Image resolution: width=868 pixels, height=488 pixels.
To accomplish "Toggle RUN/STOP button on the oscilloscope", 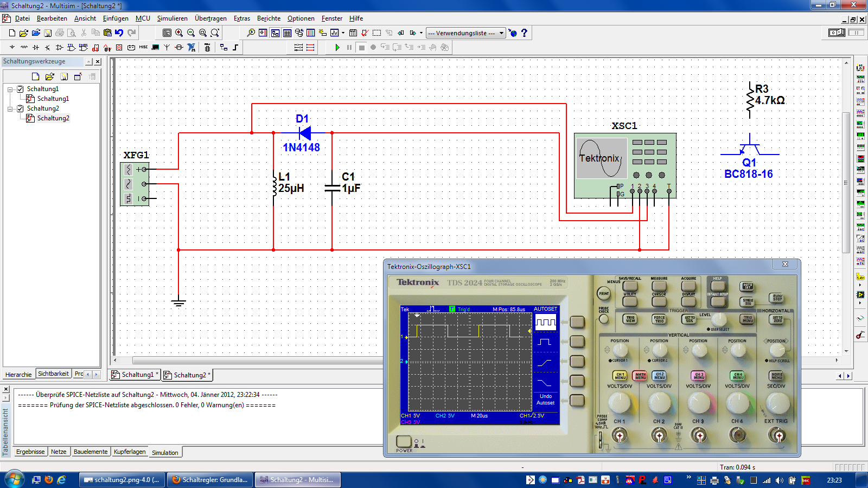I will (x=777, y=298).
